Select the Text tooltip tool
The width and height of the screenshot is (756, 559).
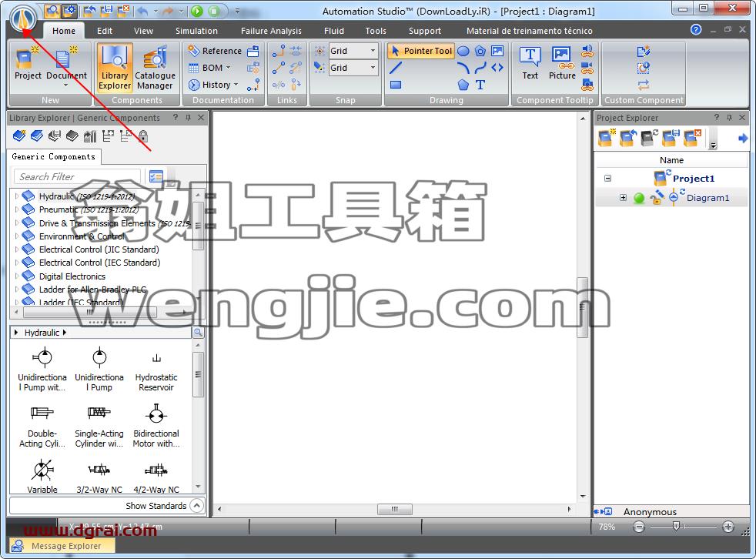530,63
